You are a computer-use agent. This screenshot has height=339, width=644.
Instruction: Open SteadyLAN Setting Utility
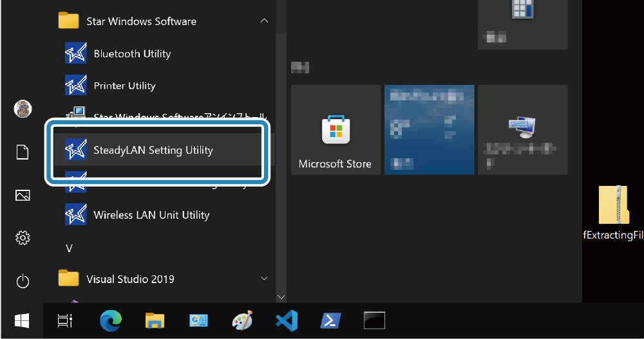pyautogui.click(x=153, y=151)
